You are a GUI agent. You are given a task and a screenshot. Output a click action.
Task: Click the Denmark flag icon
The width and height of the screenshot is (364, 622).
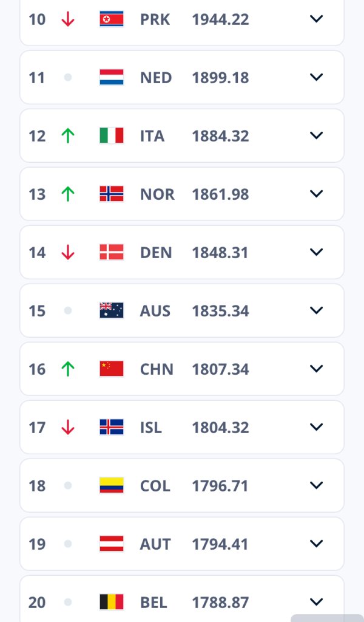tap(111, 252)
